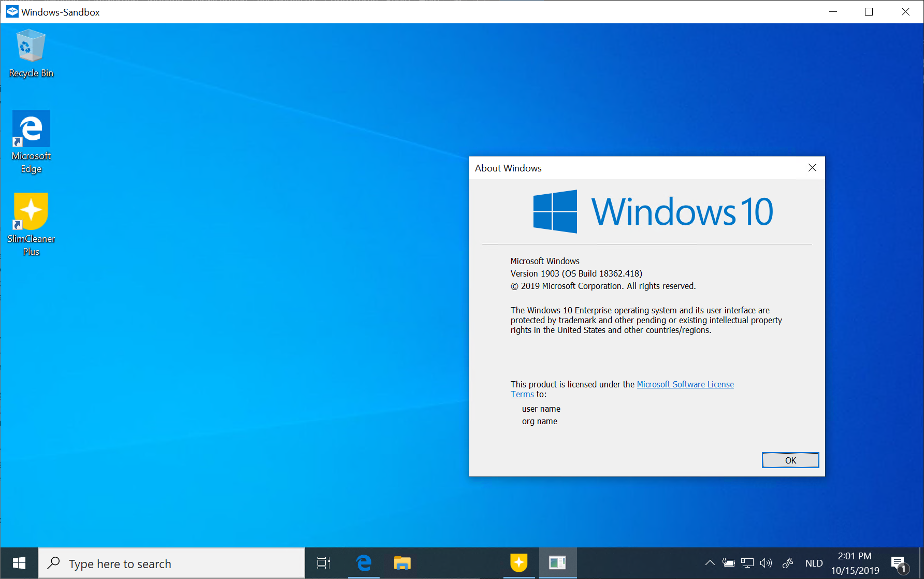This screenshot has width=924, height=579.
Task: Open Task View from the taskbar
Action: (x=324, y=563)
